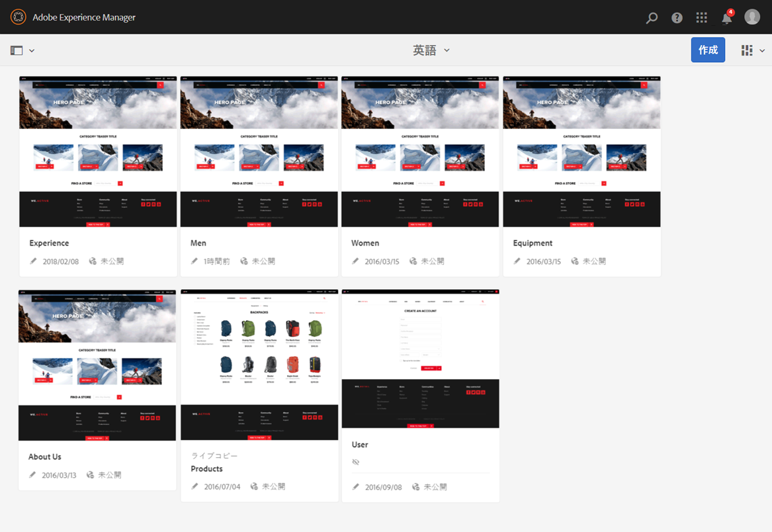Screen dimensions: 772x532
Task: Click the Equipment card title
Action: point(533,243)
